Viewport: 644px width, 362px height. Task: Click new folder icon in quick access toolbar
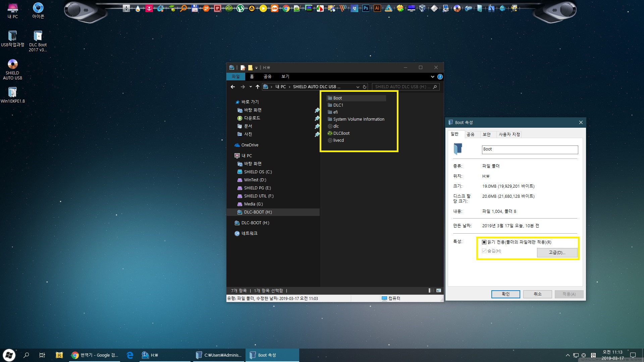[250, 67]
